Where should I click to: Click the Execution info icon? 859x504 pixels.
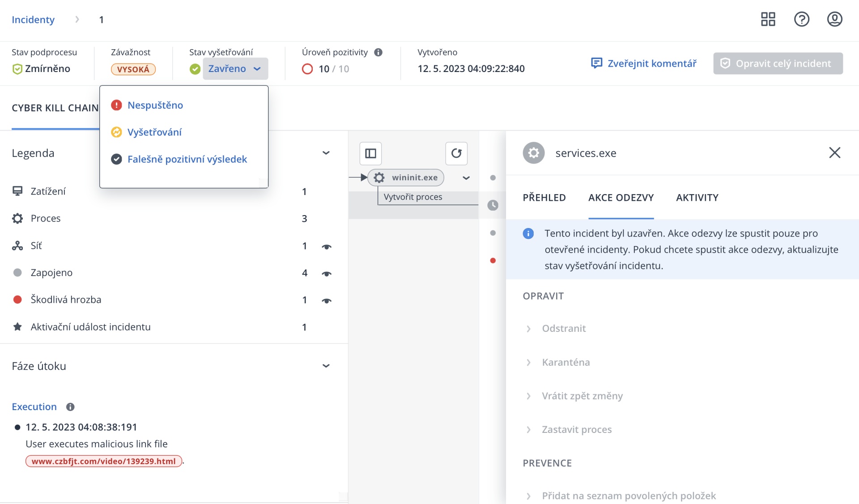point(70,407)
